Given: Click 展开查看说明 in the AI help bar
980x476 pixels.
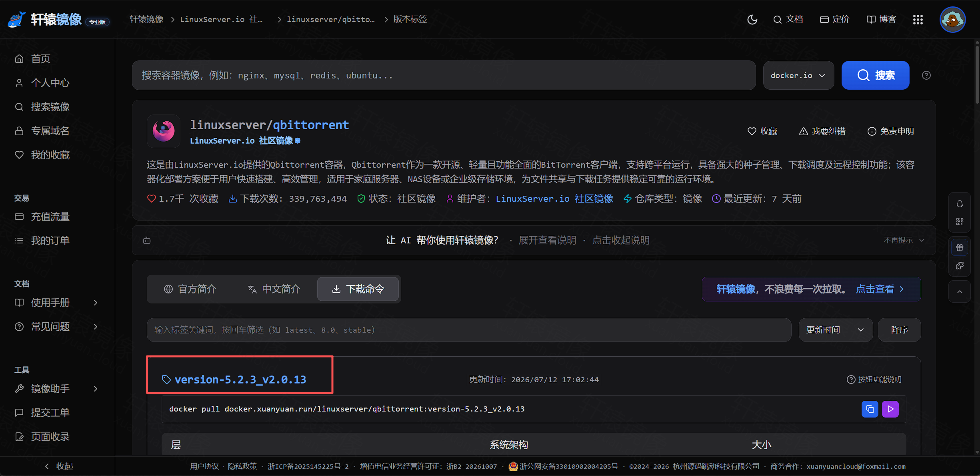Looking at the screenshot, I should 548,240.
